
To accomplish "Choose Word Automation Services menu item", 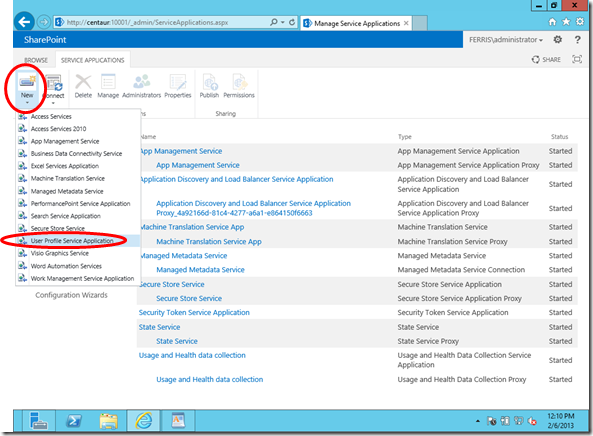I will click(78, 266).
